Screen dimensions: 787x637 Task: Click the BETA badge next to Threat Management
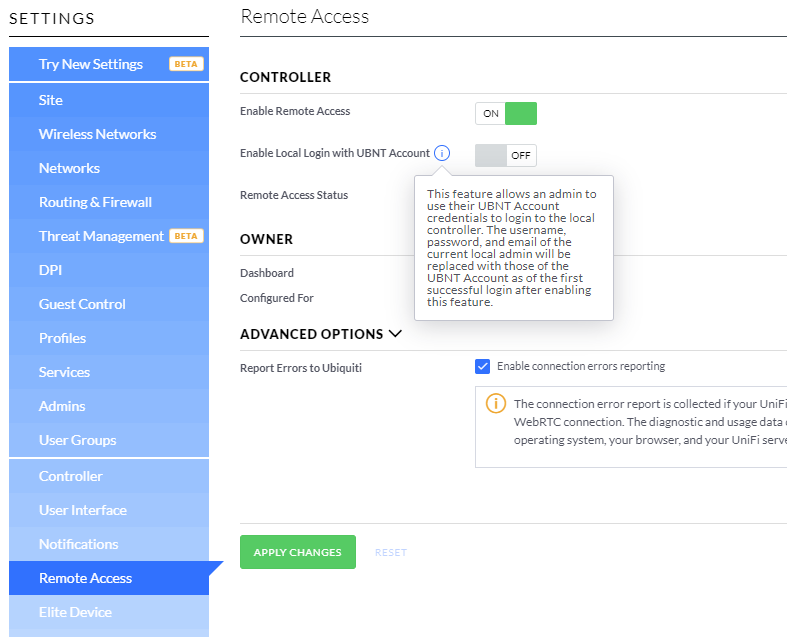(186, 236)
